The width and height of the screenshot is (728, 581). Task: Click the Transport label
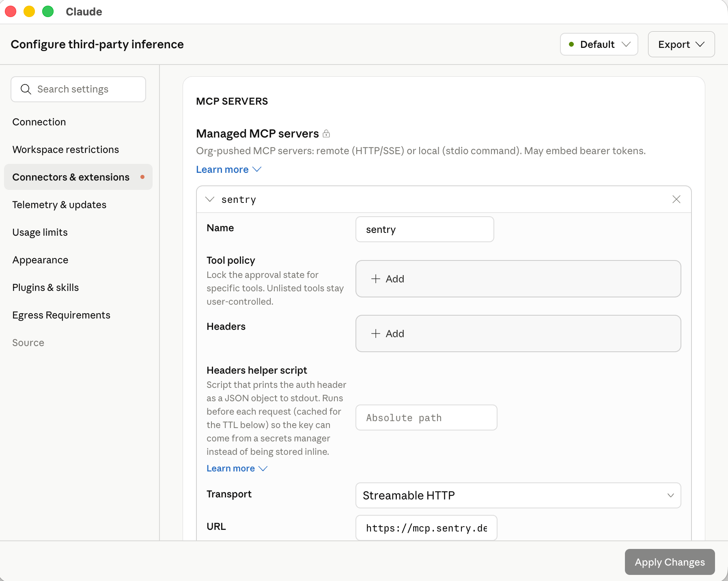coord(229,494)
